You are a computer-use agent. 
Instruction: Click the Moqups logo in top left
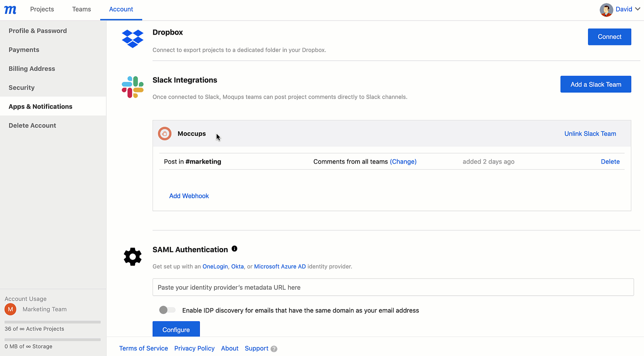coord(10,9)
